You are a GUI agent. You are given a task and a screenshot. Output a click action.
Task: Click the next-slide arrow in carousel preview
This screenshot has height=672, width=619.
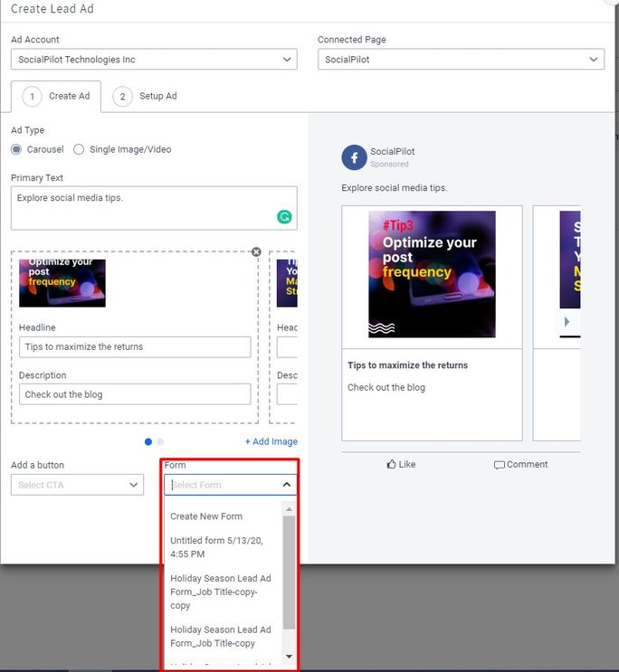(x=567, y=322)
